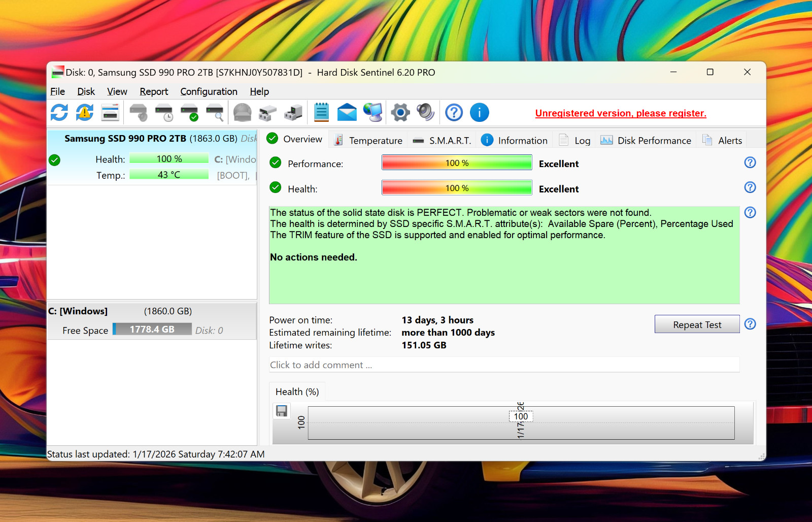812x522 pixels.
Task: Click the blue refresh arrows icon
Action: click(59, 112)
